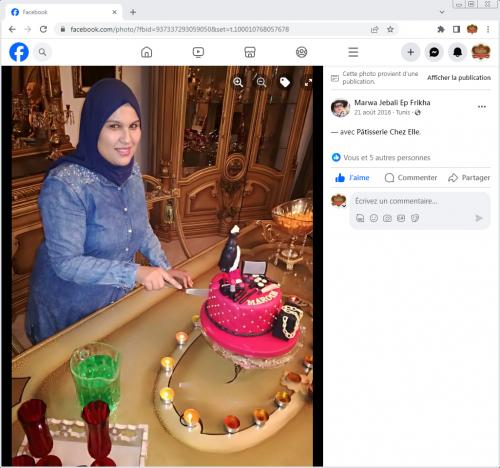500x468 pixels.
Task: Open the hamburger menu icon
Action: click(353, 52)
